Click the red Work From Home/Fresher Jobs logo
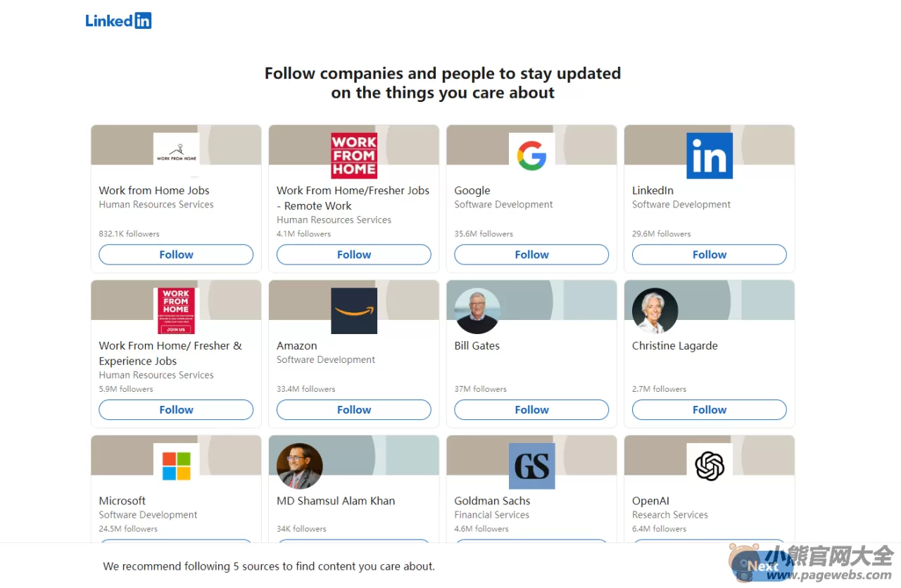Image resolution: width=901 pixels, height=588 pixels. coord(354,155)
